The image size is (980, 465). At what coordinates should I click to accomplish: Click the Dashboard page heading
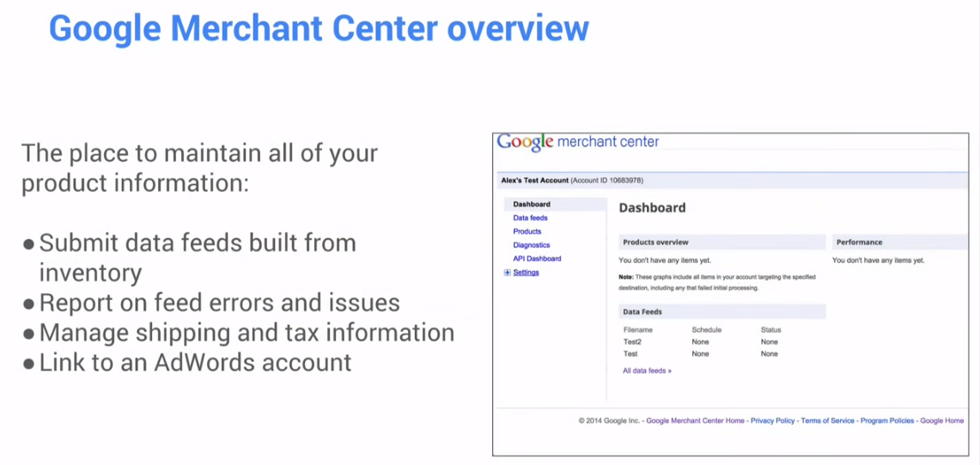coord(652,208)
